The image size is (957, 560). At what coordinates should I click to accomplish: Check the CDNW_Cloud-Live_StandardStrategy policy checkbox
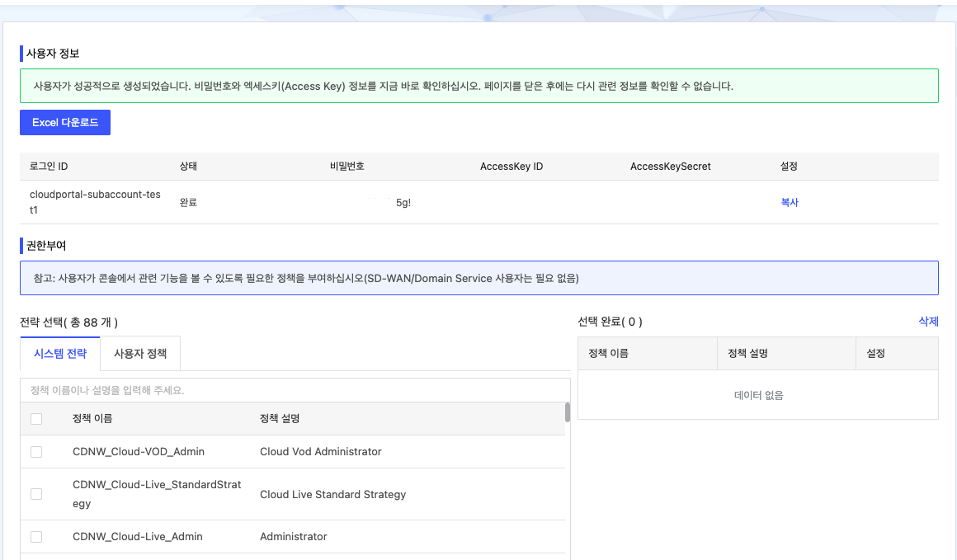pyautogui.click(x=36, y=493)
